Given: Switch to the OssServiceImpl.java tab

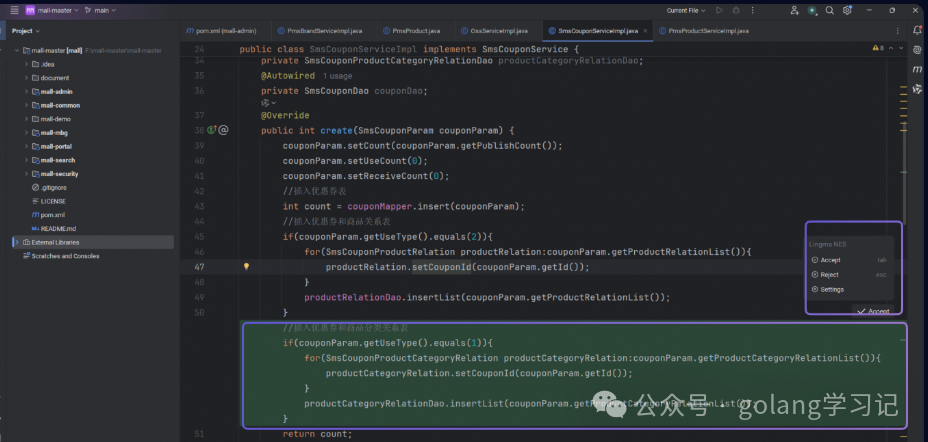Looking at the screenshot, I should pyautogui.click(x=494, y=31).
